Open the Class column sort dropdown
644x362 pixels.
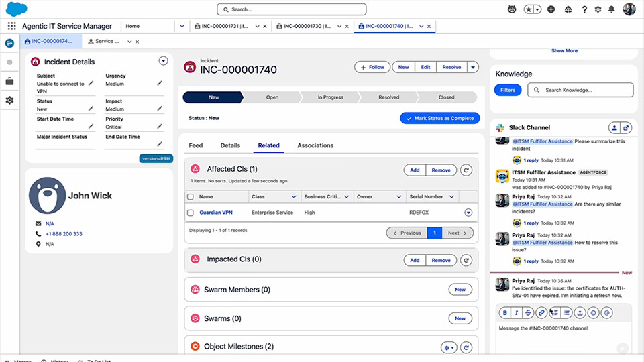(294, 197)
